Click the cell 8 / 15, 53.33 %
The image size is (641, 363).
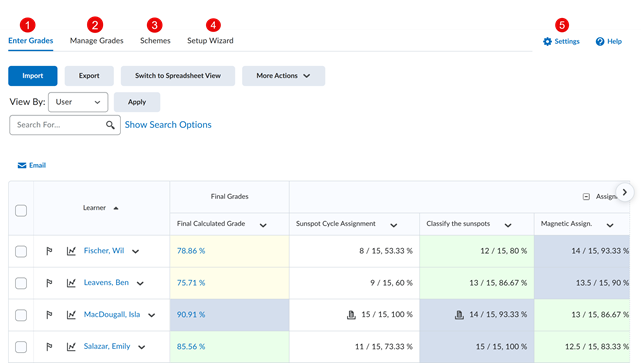pyautogui.click(x=354, y=251)
